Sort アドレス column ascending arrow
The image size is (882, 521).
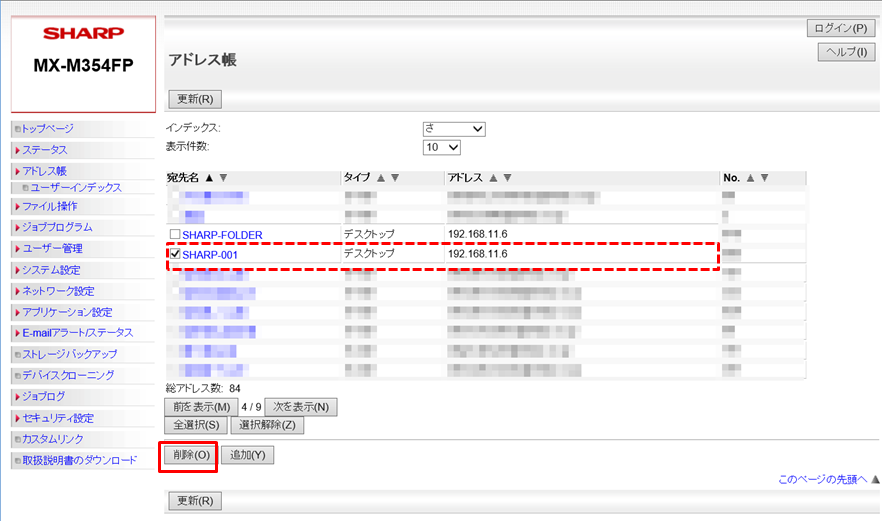[493, 178]
